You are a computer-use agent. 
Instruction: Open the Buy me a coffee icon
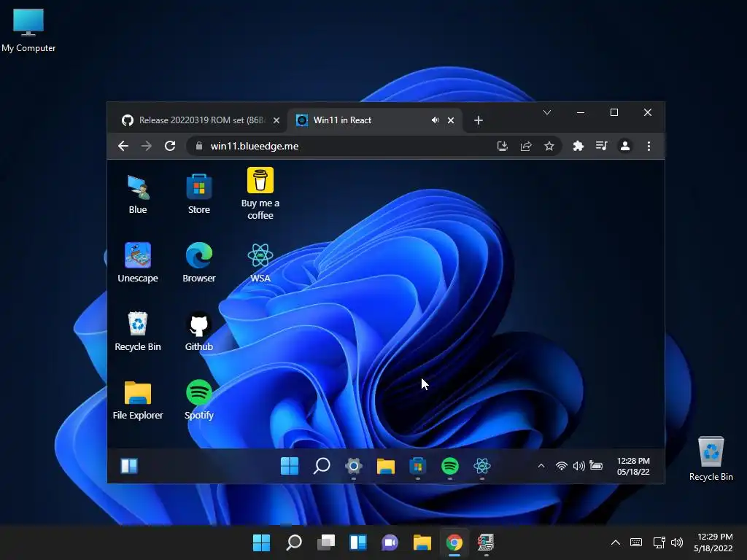coord(260,194)
